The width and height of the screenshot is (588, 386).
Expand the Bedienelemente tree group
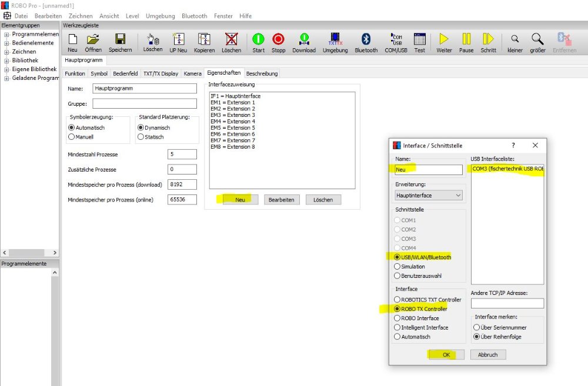[6, 43]
